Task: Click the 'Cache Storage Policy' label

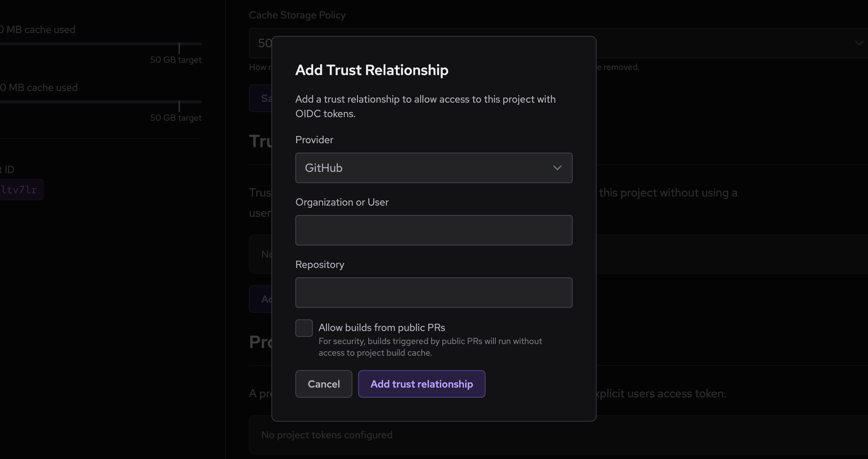Action: point(297,15)
